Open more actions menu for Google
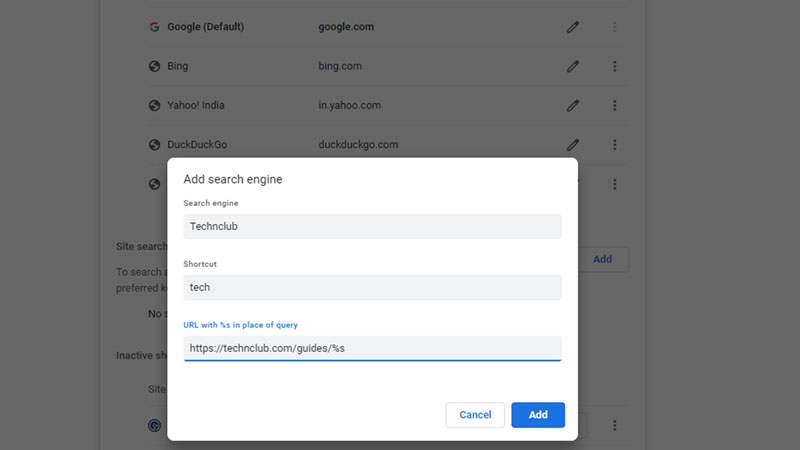The height and width of the screenshot is (450, 800). (614, 27)
